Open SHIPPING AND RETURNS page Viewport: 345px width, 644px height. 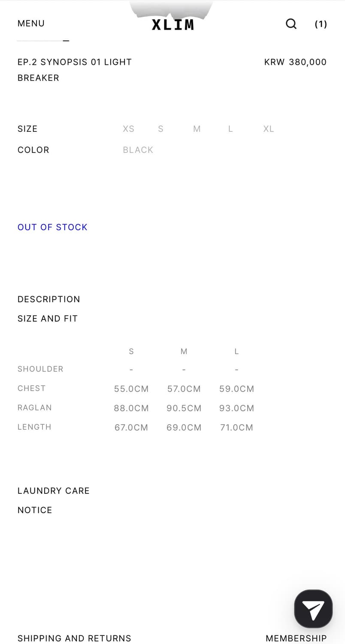[x=74, y=638]
